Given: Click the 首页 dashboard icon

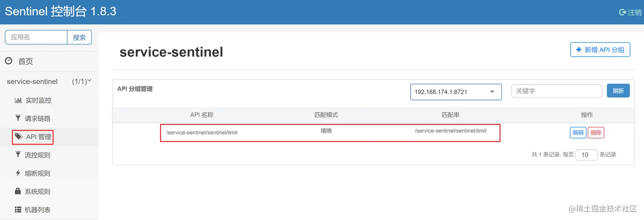Looking at the screenshot, I should click(x=9, y=61).
